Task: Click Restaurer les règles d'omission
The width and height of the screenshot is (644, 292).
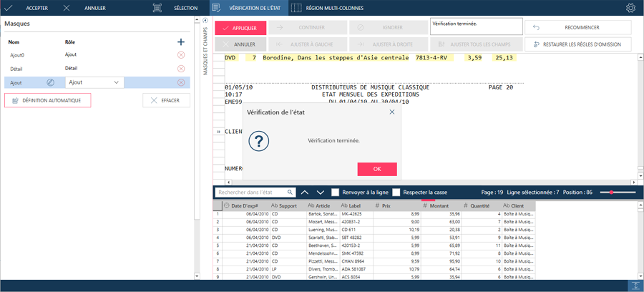Action: pos(578,44)
